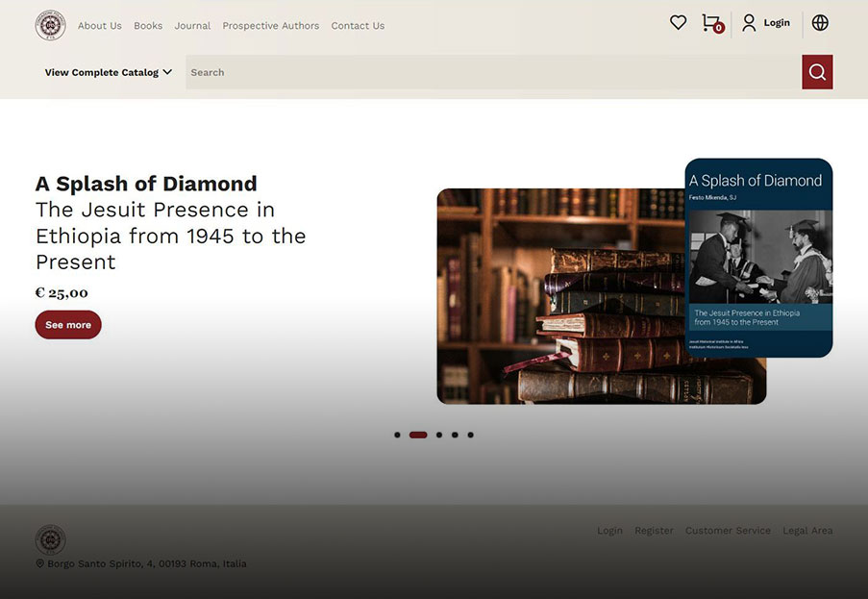Select the fourth carousel slide dot
Image resolution: width=868 pixels, height=599 pixels.
point(455,436)
